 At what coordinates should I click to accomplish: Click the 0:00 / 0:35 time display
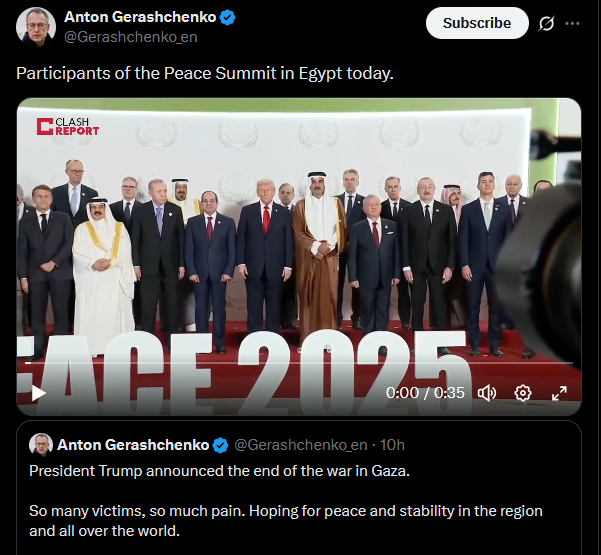(x=425, y=393)
